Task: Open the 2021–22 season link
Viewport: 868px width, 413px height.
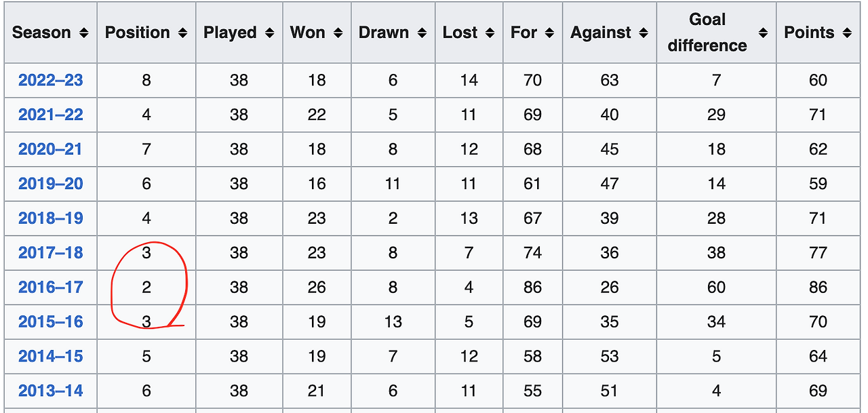Action: pyautogui.click(x=51, y=115)
